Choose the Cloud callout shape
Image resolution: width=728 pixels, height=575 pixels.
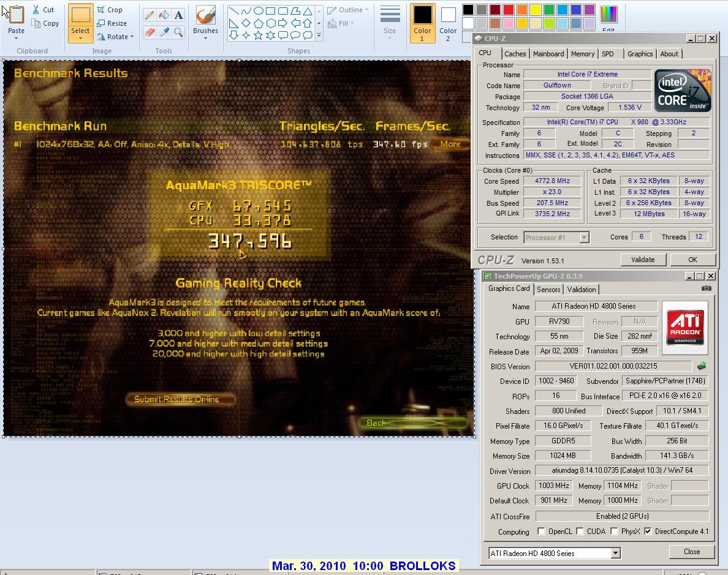tap(307, 35)
